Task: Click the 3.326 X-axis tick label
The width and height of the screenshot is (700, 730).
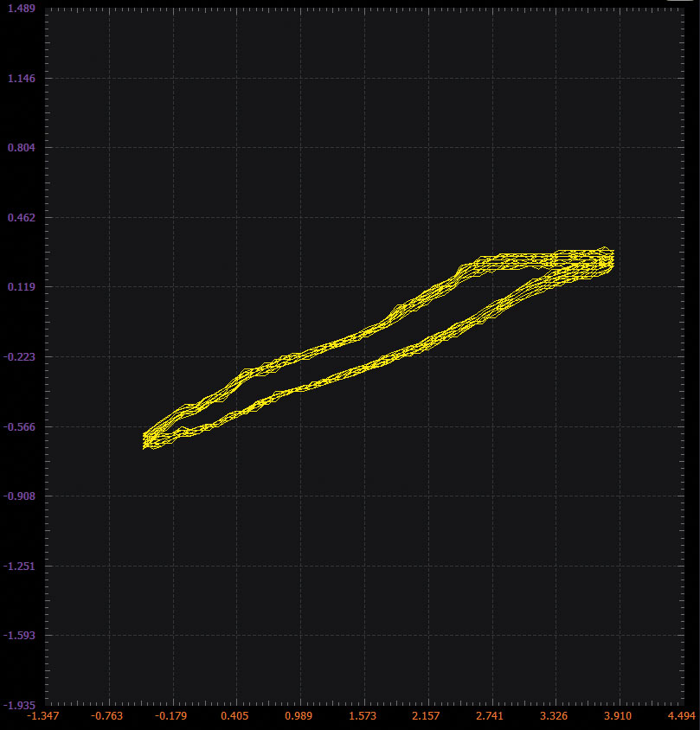Action: [x=554, y=716]
